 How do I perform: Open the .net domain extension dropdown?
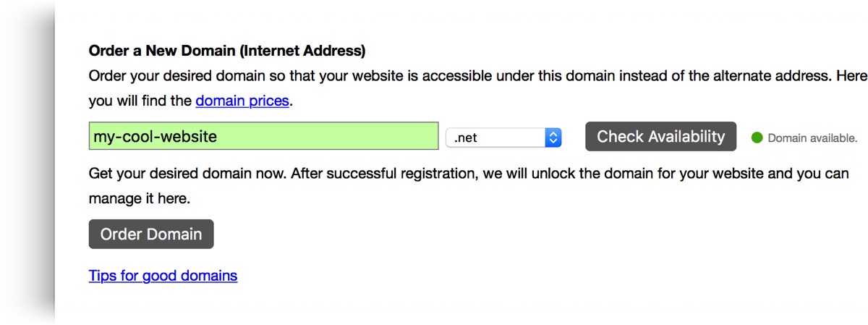pos(504,138)
